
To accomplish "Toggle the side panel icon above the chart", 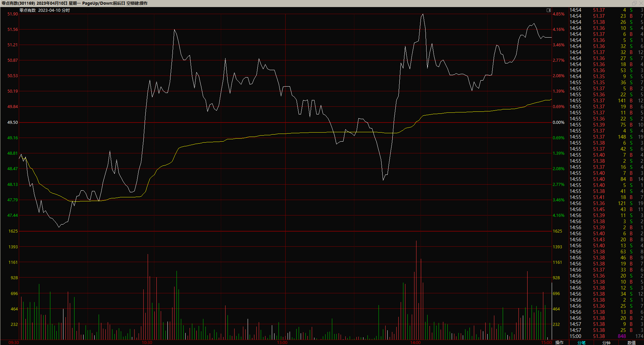I will [x=548, y=10].
